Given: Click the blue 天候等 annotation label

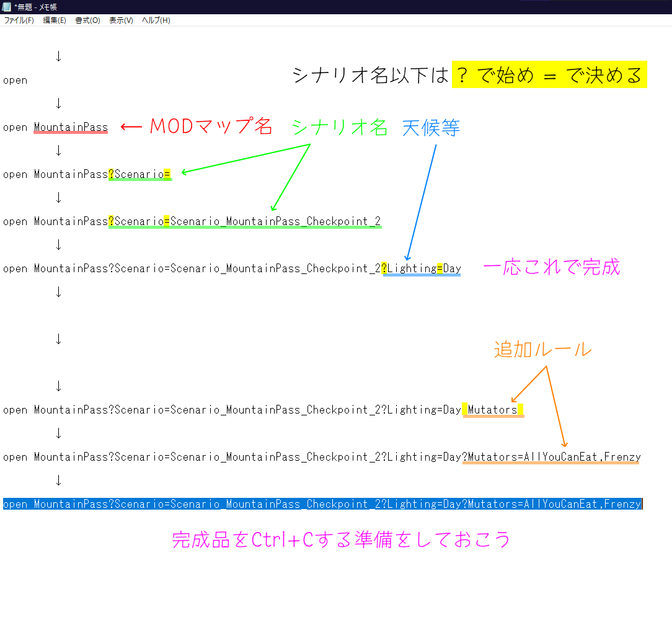Looking at the screenshot, I should tap(431, 128).
